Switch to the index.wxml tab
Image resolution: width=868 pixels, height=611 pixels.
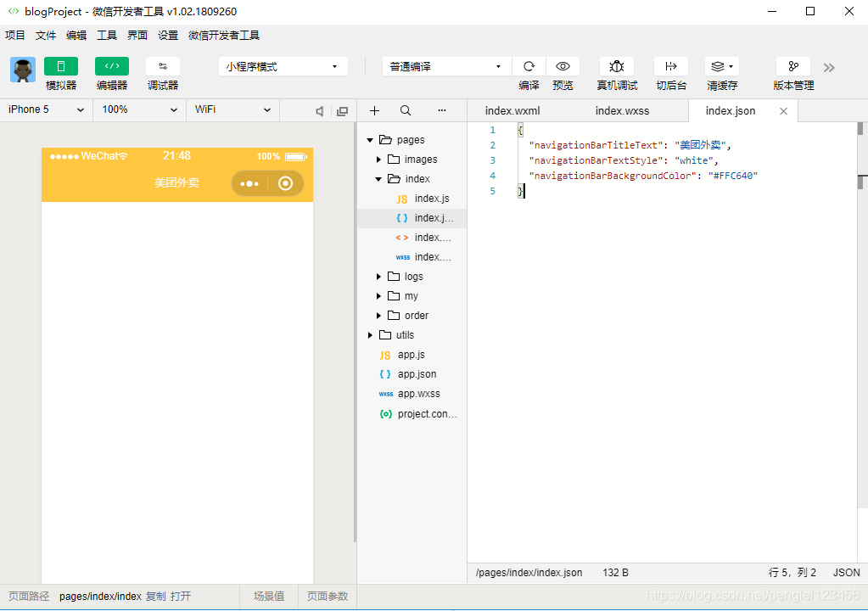click(x=512, y=110)
